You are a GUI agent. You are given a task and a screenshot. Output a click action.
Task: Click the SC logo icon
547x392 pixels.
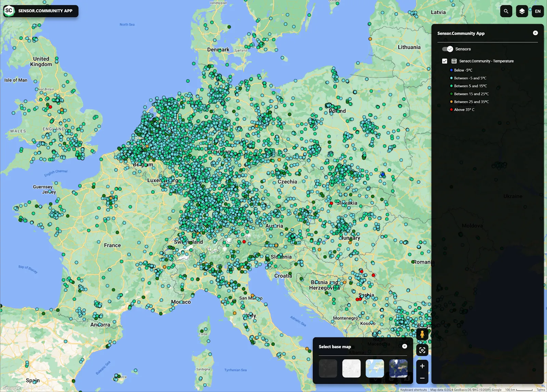pyautogui.click(x=9, y=11)
